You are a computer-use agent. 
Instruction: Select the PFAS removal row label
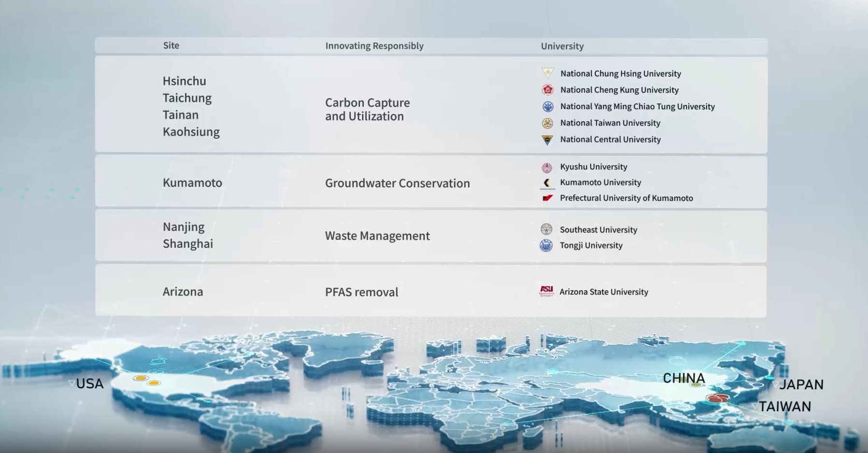pyautogui.click(x=362, y=292)
